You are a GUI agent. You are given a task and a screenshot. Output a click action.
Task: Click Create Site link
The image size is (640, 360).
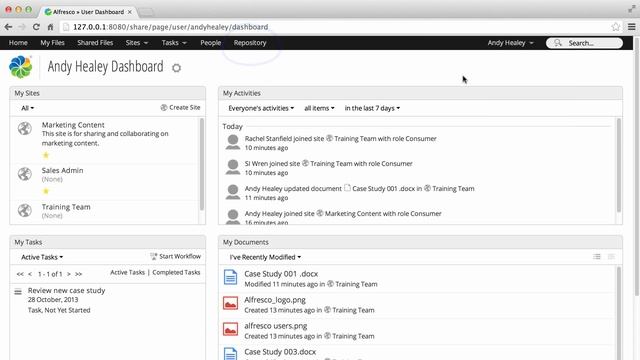[x=180, y=107]
